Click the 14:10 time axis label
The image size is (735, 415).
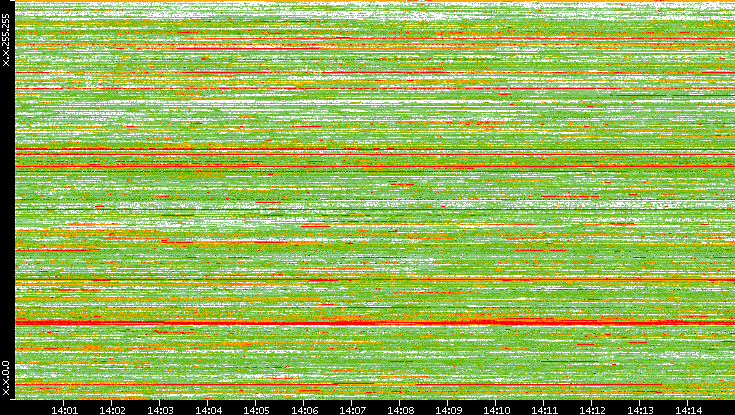tap(496, 410)
